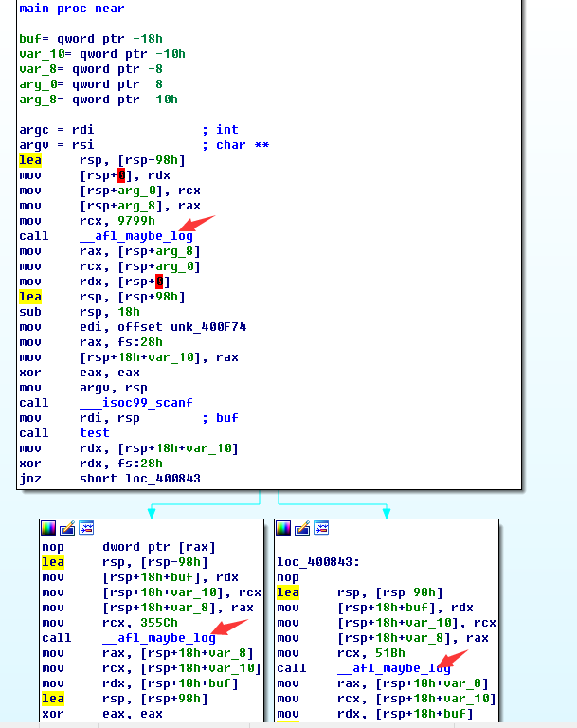The width and height of the screenshot is (577, 728).
Task: Open the node color picker on the left lower block
Action: 48,528
